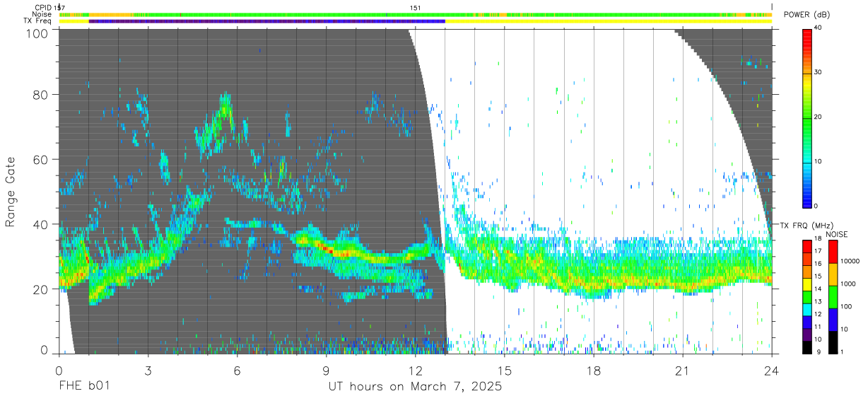Click the 6 hour tick label
Screen dimensions: 868x401
237,371
